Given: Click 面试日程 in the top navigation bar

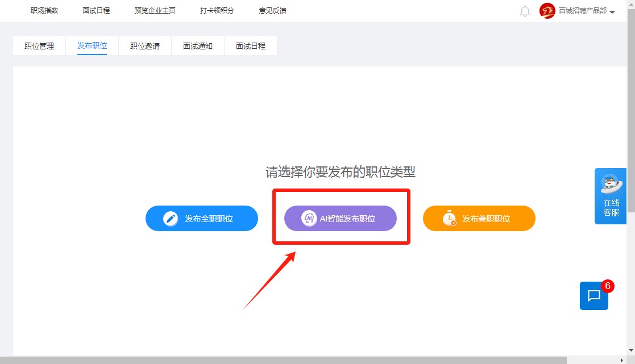Looking at the screenshot, I should [96, 11].
